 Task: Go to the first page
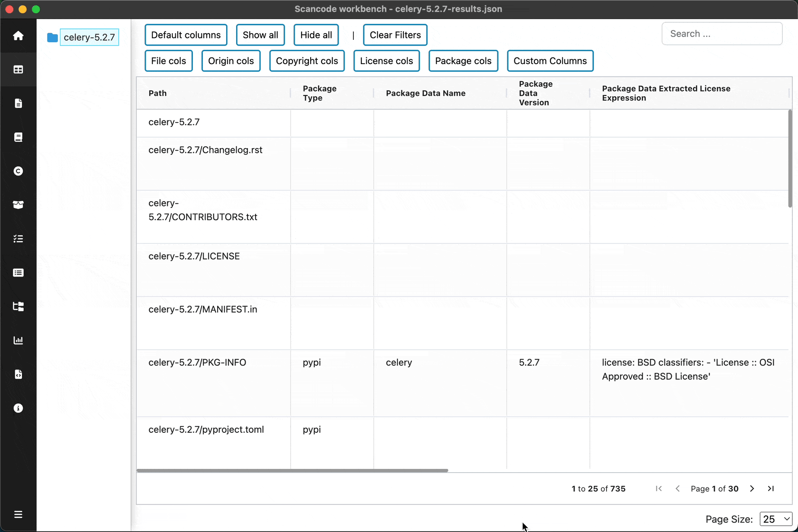(x=659, y=488)
